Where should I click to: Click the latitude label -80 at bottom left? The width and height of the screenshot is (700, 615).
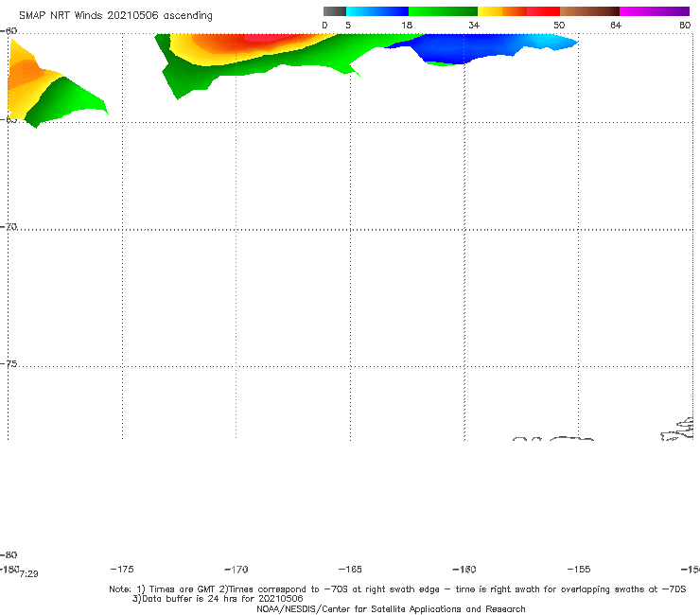9,554
